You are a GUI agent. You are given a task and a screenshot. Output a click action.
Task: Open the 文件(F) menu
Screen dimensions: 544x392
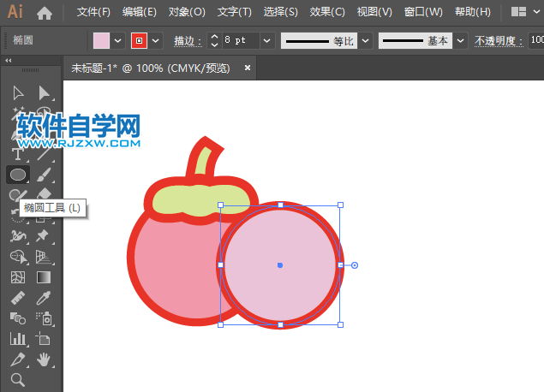93,12
